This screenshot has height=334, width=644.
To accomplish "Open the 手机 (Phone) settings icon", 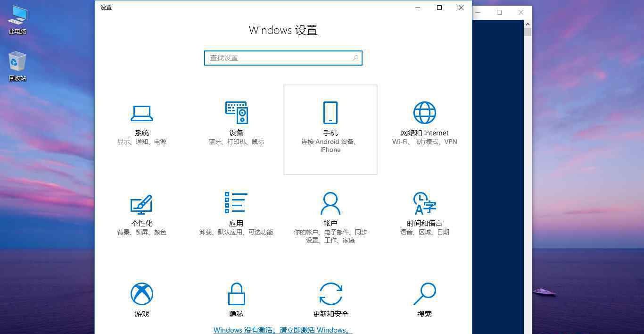I will 330,113.
